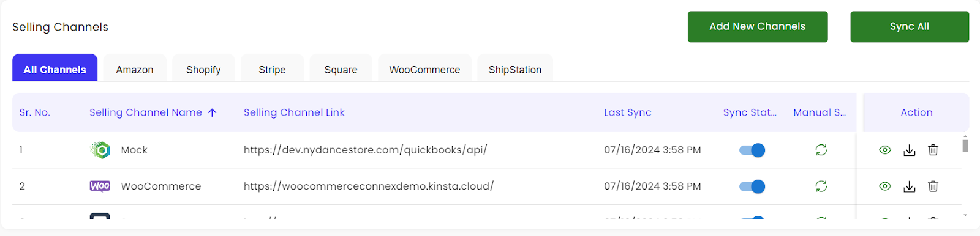Sort the table by Last Sync column
Image resolution: width=980 pixels, height=236 pixels.
click(627, 112)
